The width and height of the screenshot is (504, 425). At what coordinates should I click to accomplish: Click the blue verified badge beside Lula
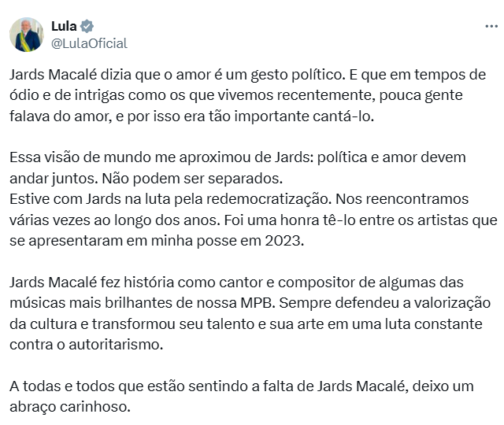pyautogui.click(x=87, y=26)
